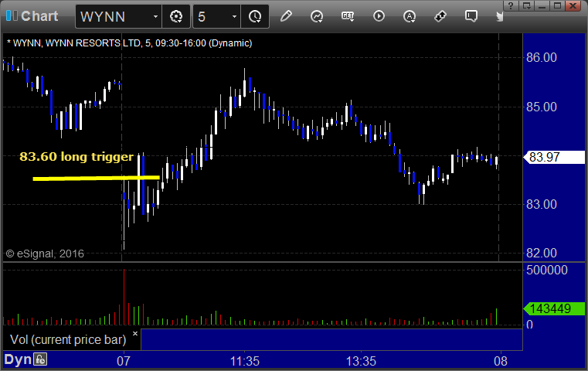Click the 08 date label on time axis
Viewport: 588px width, 371px height.
tap(501, 361)
